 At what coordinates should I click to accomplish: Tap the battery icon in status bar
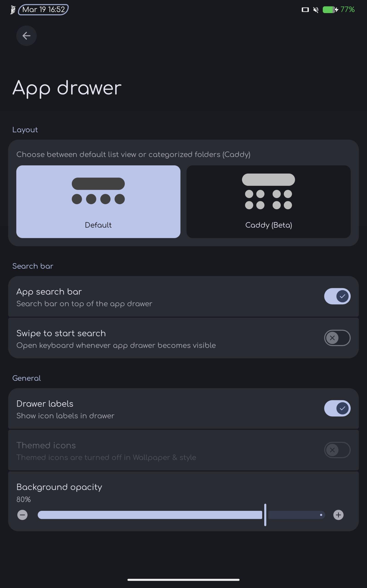(x=328, y=10)
